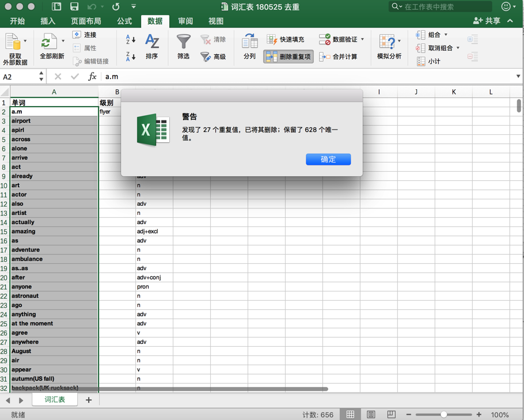Switch to page layout view in status bar

(x=371, y=415)
